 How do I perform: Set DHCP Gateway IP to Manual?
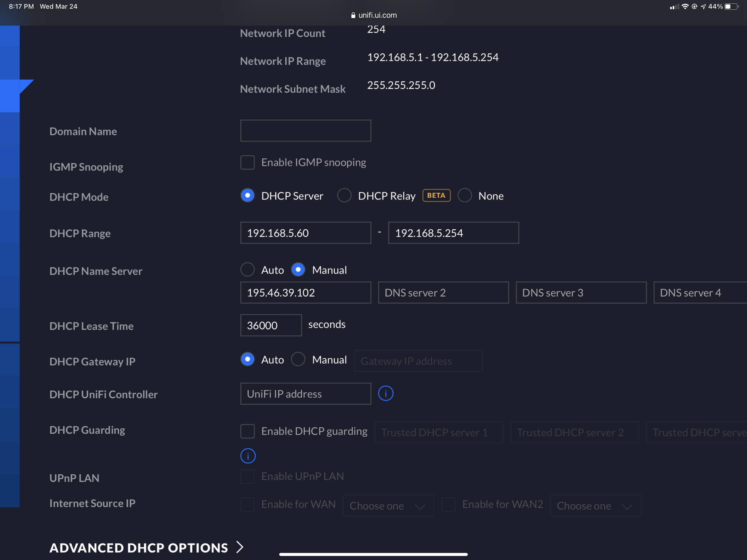tap(298, 359)
